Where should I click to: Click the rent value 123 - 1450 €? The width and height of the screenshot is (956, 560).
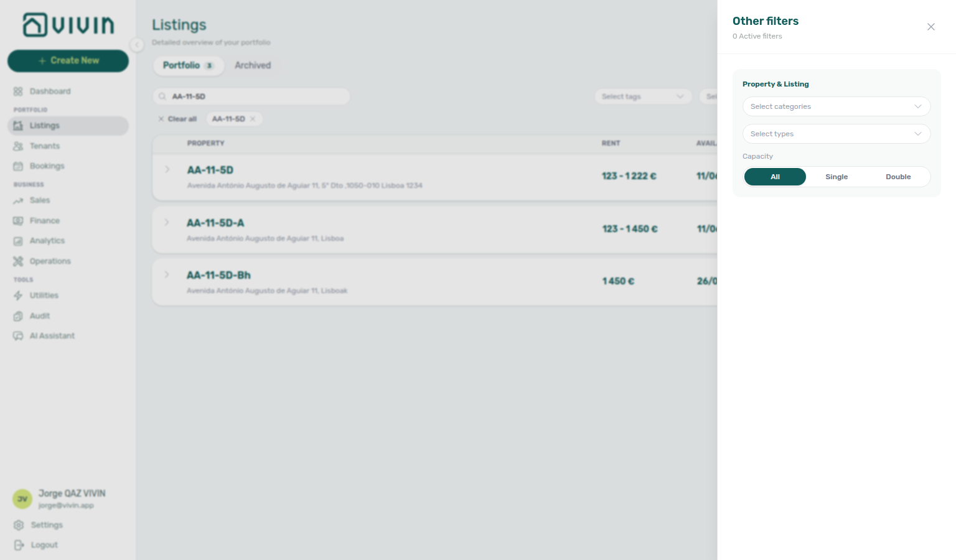pos(630,229)
